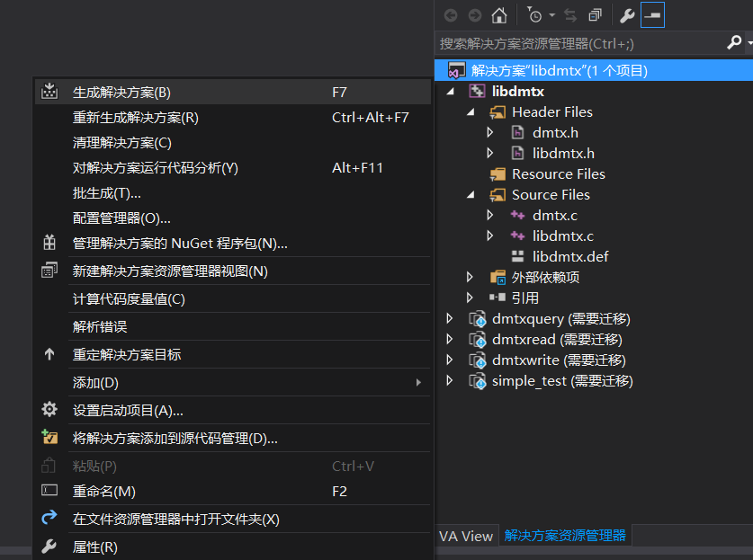Open Solution Explorer Properties wrench icon
753x560 pixels.
pos(627,14)
